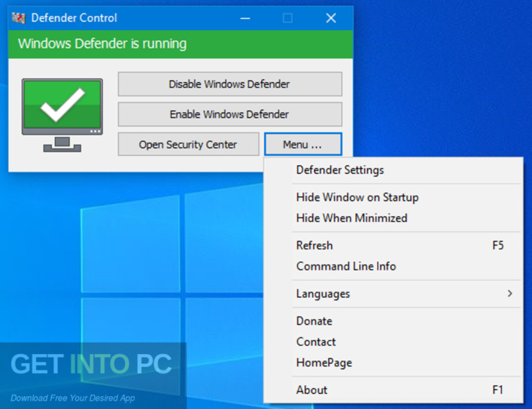Toggle Hide When Minimized option
Viewport: 532px width, 409px height.
tap(394, 218)
